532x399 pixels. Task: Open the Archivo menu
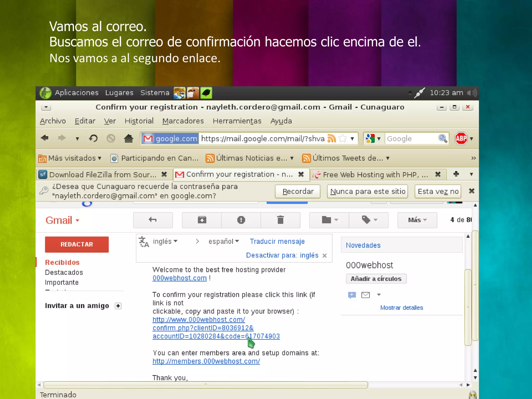[x=53, y=121]
